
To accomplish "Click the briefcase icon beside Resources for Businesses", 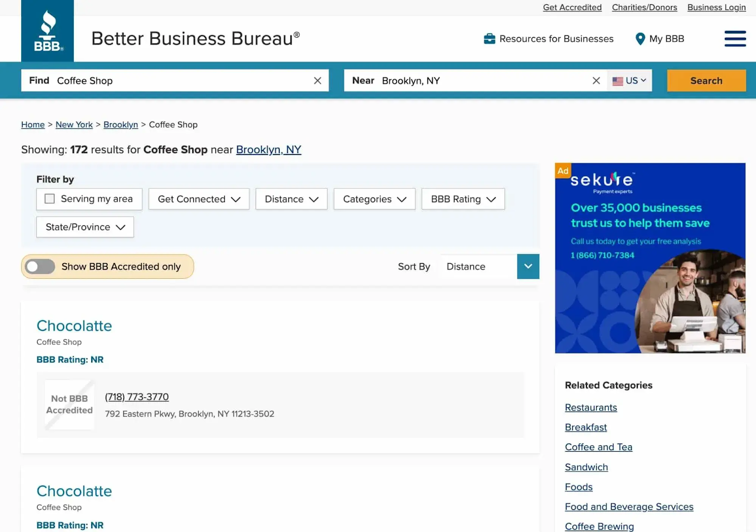I will click(489, 39).
